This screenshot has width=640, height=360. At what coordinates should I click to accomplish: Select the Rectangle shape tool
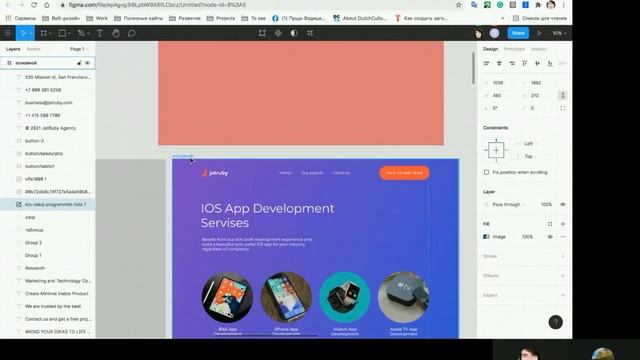pos(62,33)
